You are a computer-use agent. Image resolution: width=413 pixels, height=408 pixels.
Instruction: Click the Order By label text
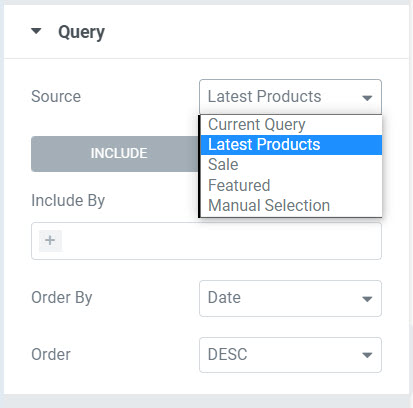(x=62, y=298)
